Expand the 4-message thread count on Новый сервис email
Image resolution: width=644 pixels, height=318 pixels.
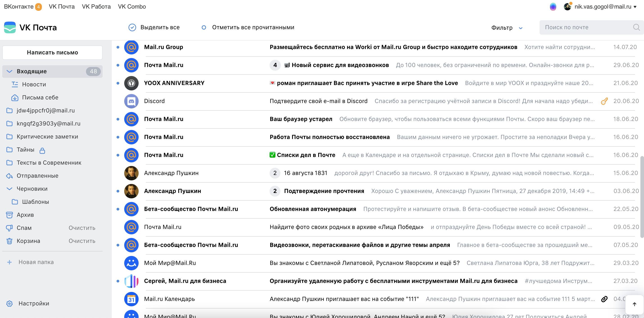(x=275, y=65)
